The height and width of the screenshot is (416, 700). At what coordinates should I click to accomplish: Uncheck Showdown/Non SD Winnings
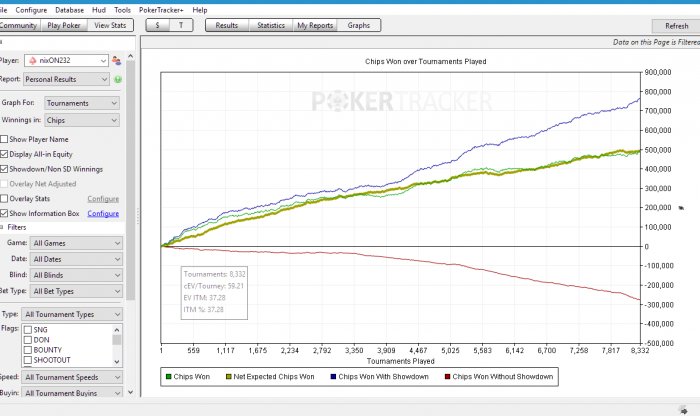[x=4, y=169]
